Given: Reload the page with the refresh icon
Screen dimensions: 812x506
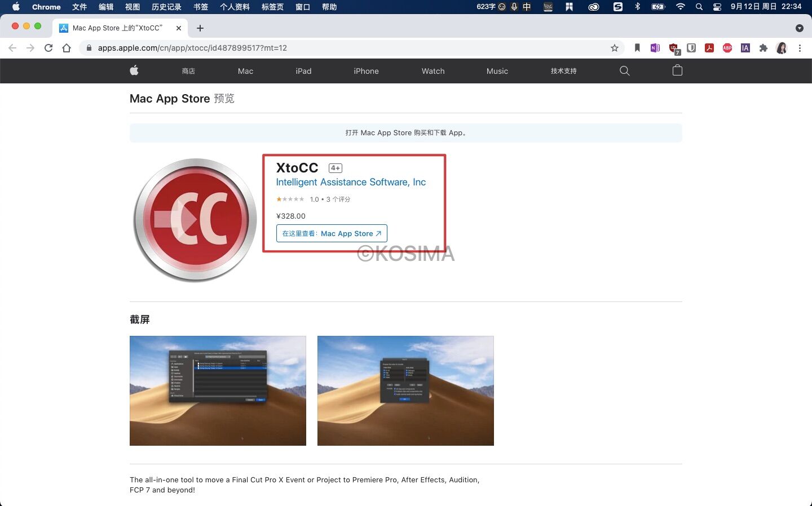Looking at the screenshot, I should (48, 48).
